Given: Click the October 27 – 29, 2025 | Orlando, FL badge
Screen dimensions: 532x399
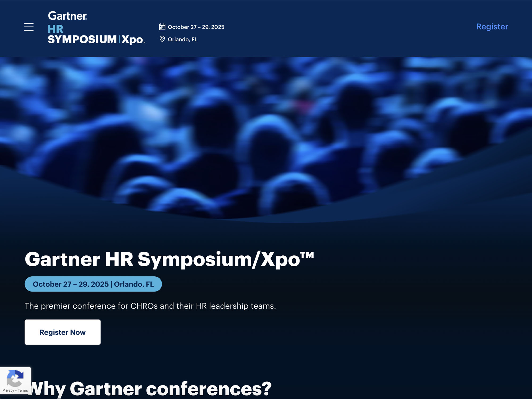Looking at the screenshot, I should coord(93,284).
